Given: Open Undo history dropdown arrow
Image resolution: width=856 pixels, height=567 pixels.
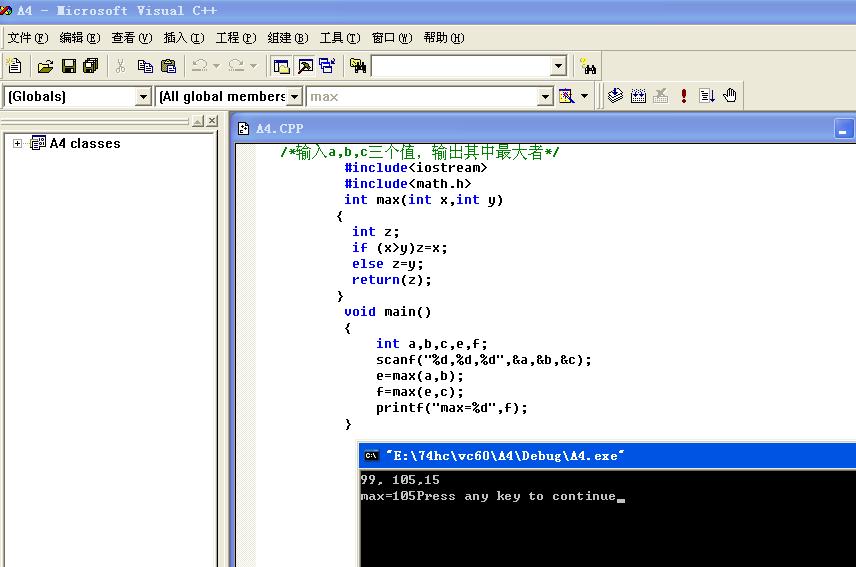Looking at the screenshot, I should [216, 66].
